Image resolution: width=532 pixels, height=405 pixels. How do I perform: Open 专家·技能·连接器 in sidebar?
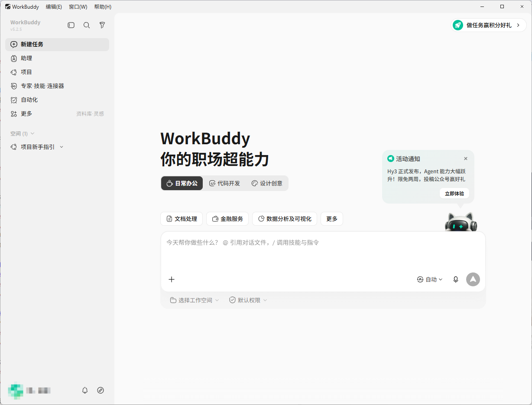pos(57,86)
